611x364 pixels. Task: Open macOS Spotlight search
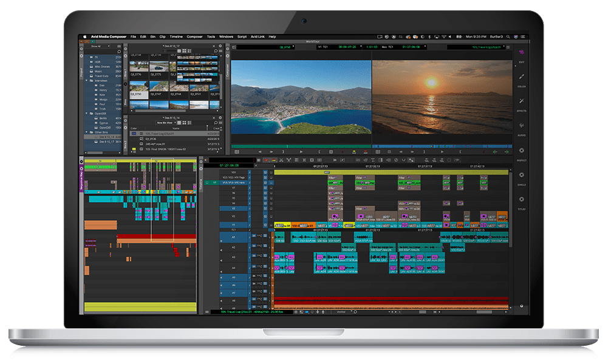point(508,36)
